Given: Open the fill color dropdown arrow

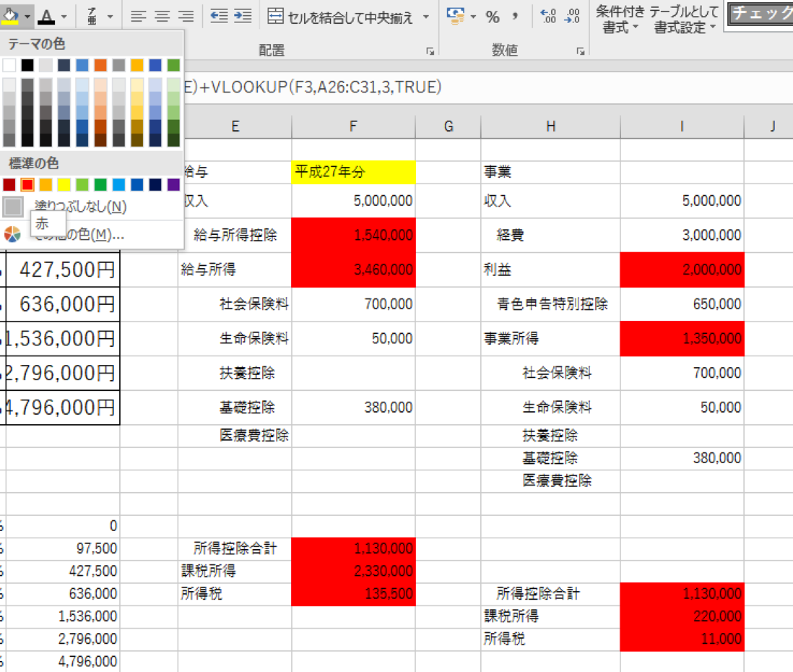Looking at the screenshot, I should 27,17.
